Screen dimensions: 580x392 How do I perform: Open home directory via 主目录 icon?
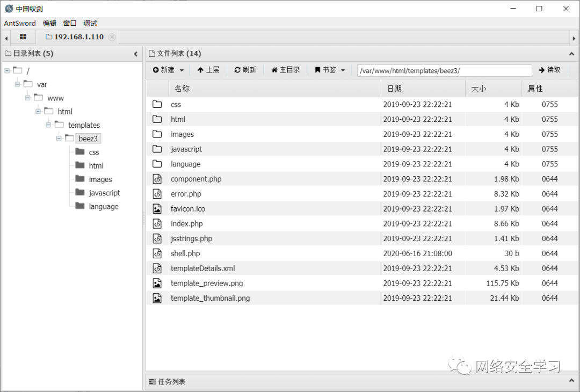275,70
